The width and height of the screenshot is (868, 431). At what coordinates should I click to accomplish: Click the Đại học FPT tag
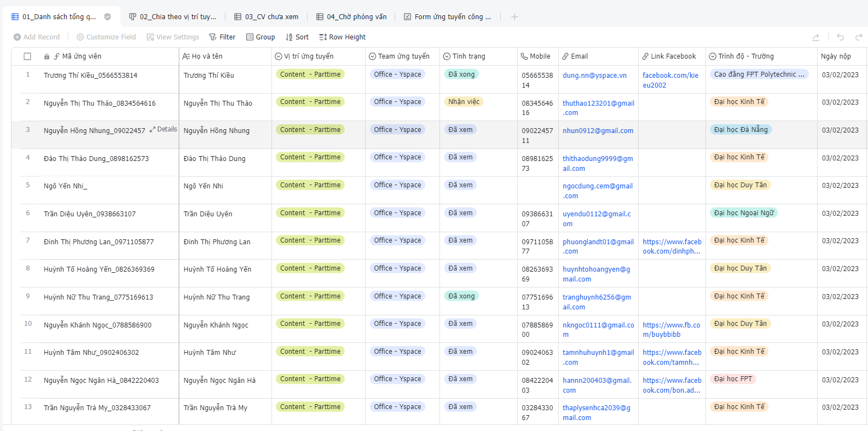[733, 379]
